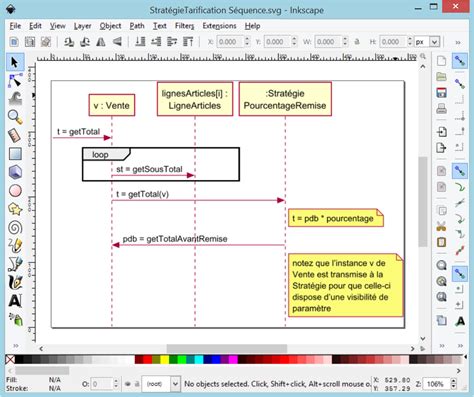Select the Spiral tool

coord(15,227)
